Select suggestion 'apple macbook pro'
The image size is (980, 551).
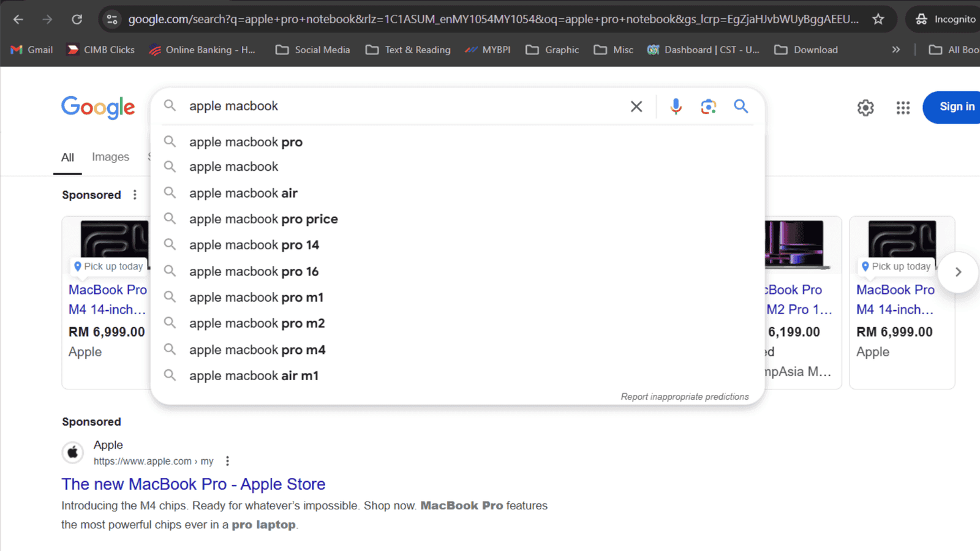coord(457,142)
